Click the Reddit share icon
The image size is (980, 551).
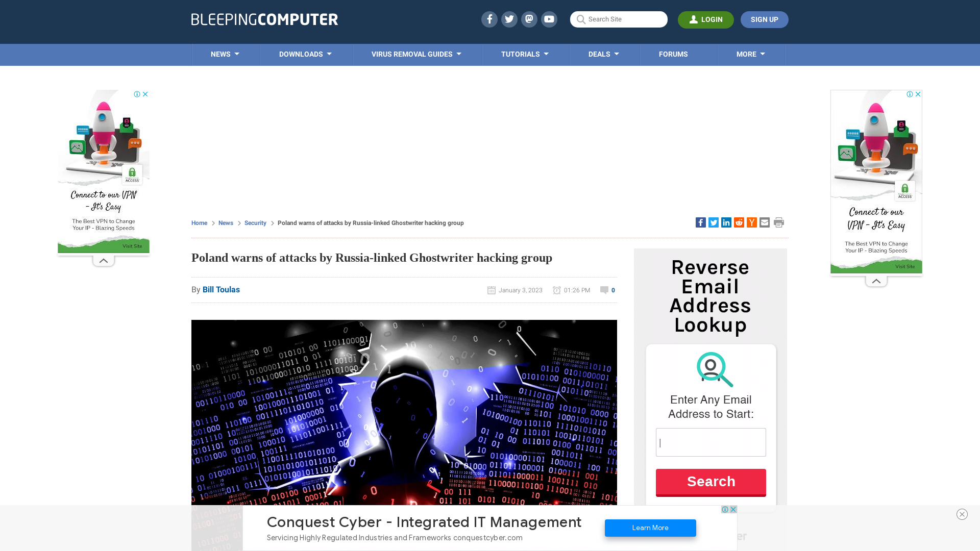[739, 222]
